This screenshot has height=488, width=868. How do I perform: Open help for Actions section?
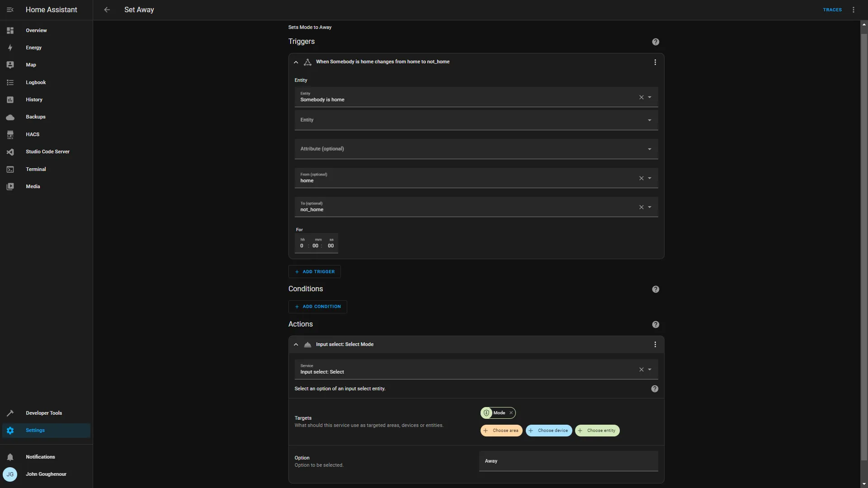(x=656, y=324)
